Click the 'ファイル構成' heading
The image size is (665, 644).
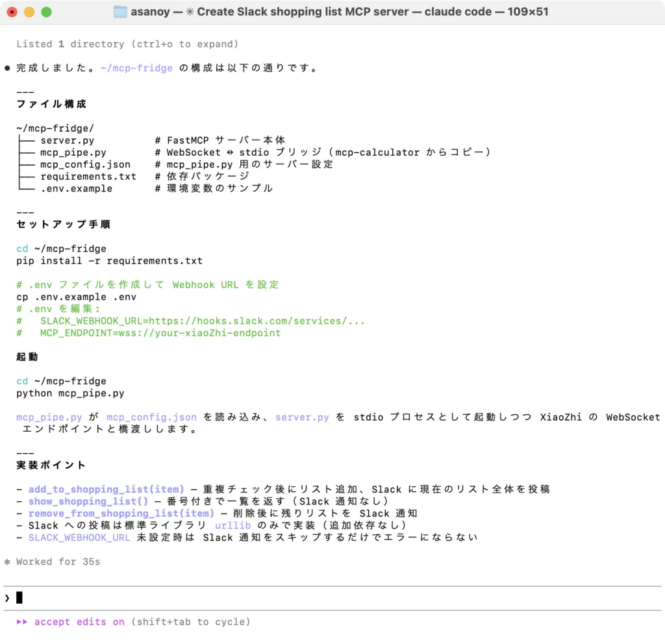[51, 105]
